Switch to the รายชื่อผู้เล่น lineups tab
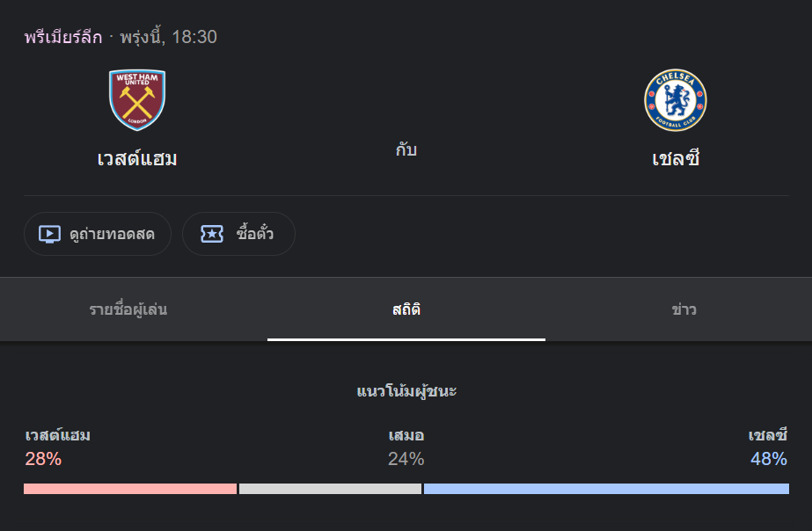The height and width of the screenshot is (531, 812). pos(128,309)
